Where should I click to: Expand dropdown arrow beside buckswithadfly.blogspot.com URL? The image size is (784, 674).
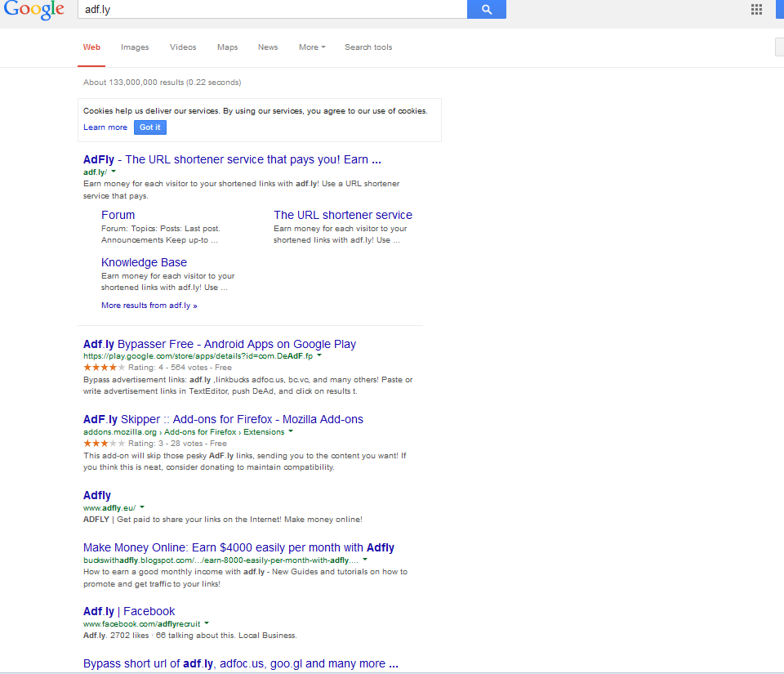pos(365,560)
